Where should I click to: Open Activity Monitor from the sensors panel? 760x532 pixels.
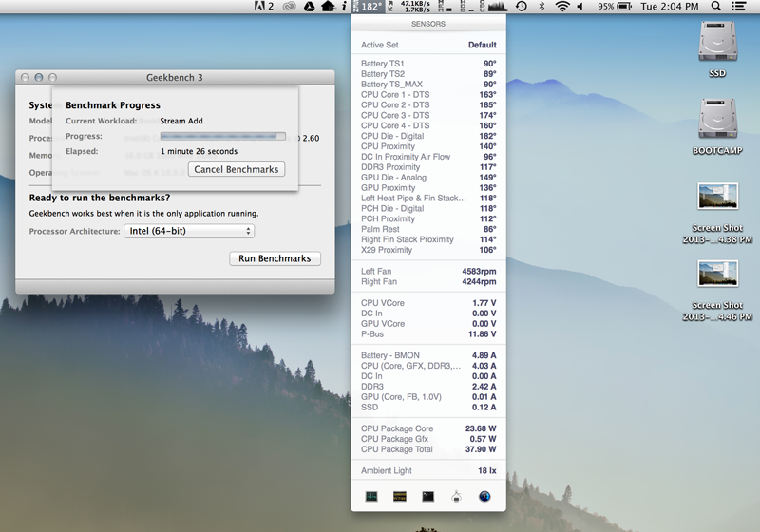coord(371,496)
